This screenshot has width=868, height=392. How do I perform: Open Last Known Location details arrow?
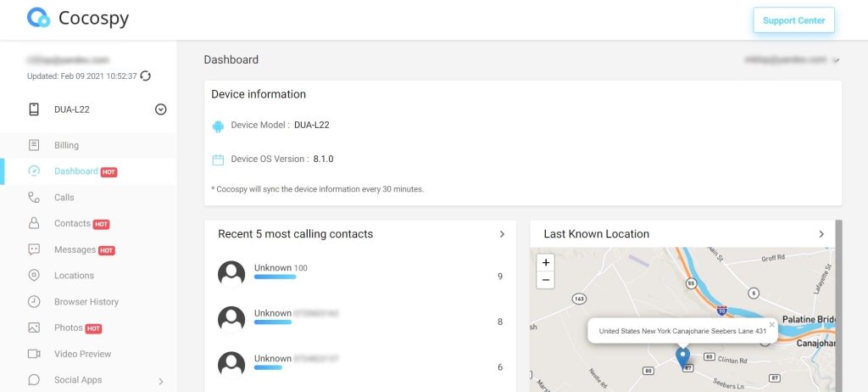pyautogui.click(x=821, y=234)
